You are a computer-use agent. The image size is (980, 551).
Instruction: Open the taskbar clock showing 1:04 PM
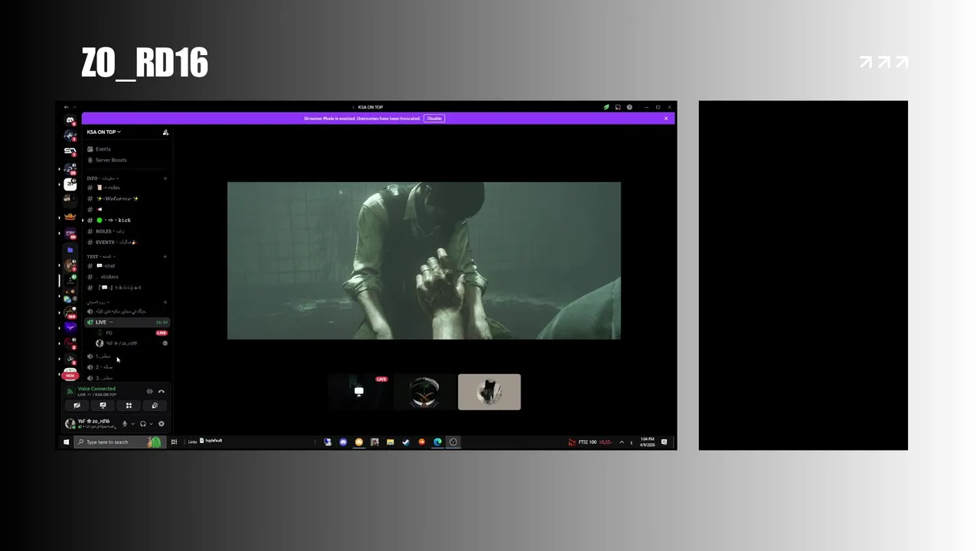pos(647,442)
